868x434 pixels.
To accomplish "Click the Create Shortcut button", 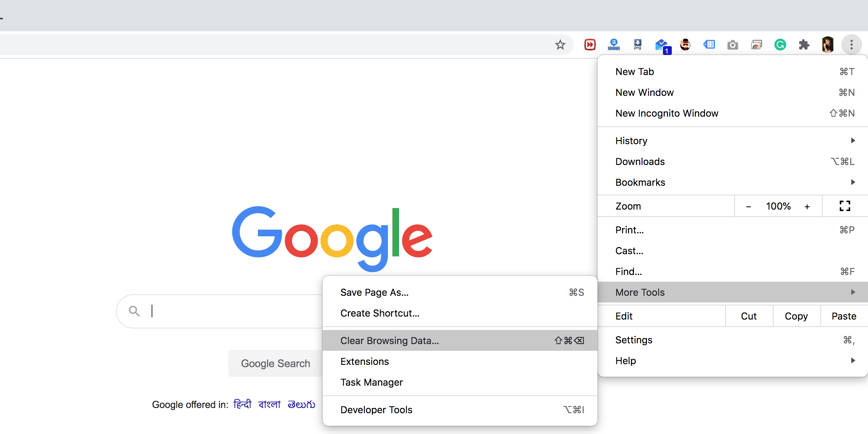I will click(380, 313).
